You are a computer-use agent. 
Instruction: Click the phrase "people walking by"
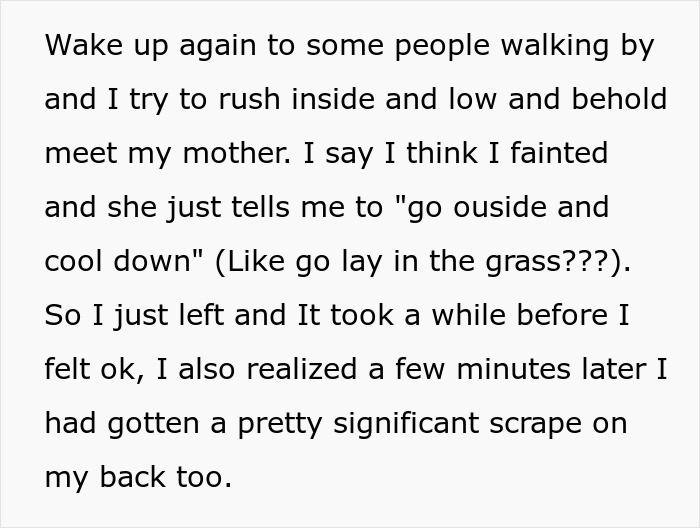pos(525,46)
